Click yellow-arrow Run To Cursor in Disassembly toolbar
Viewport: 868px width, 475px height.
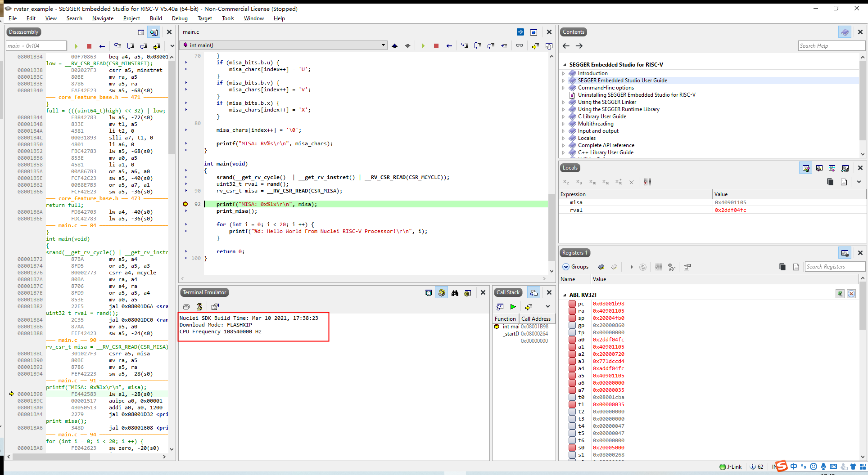point(157,46)
